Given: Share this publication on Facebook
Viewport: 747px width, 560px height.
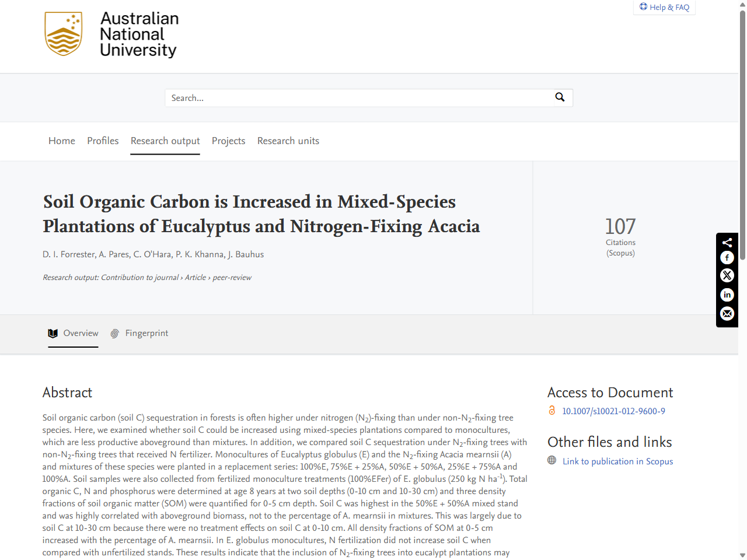Looking at the screenshot, I should click(727, 257).
